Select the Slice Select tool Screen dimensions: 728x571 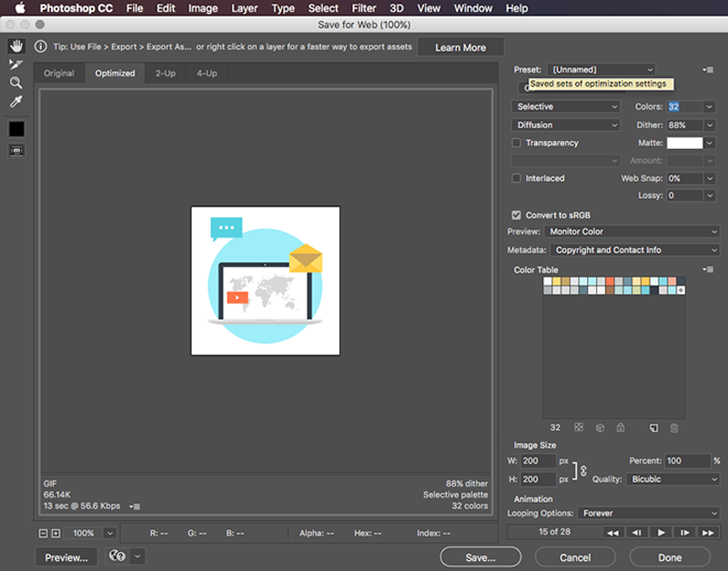click(x=16, y=65)
